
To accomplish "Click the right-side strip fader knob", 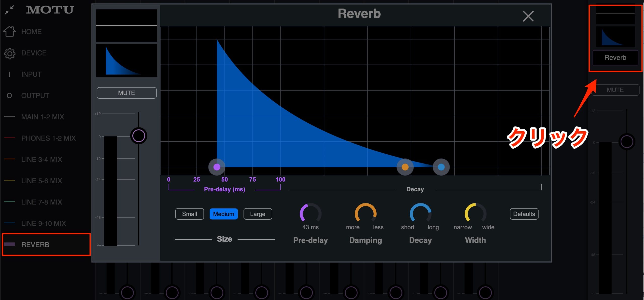I will (627, 142).
